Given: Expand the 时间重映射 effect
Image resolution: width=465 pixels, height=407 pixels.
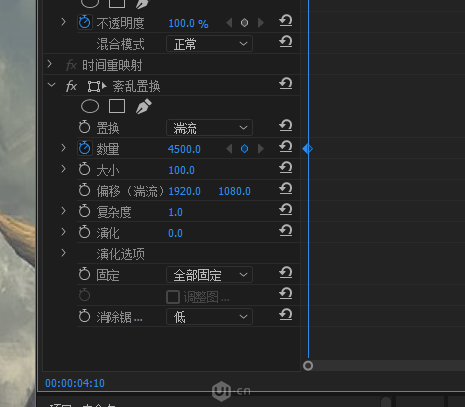Looking at the screenshot, I should point(50,64).
